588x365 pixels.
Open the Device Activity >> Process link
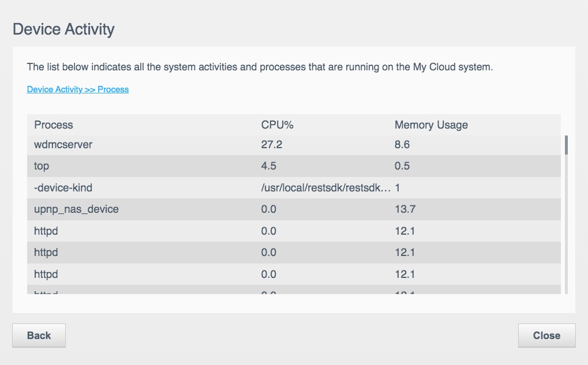coord(78,89)
